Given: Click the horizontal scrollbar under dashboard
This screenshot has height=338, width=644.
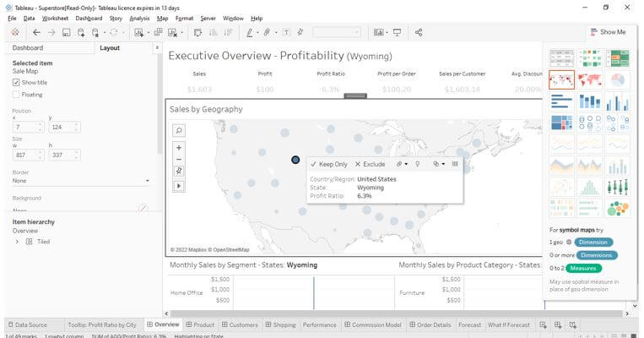Looking at the screenshot, I should pos(397,313).
